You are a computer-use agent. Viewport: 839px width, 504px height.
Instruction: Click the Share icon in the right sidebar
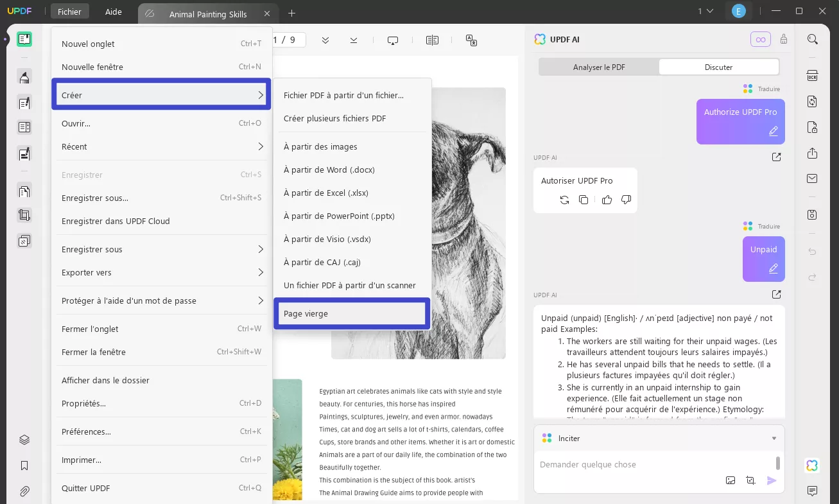(x=812, y=153)
